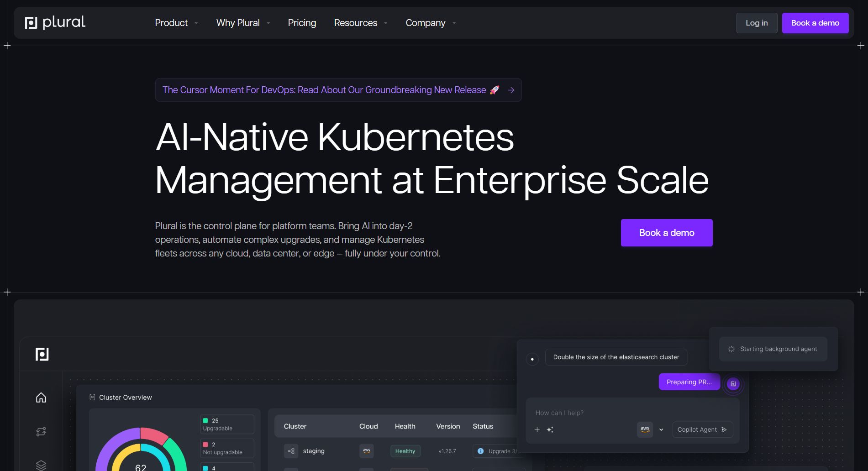The width and height of the screenshot is (868, 471).
Task: Click the Starting background agent notification
Action: coord(773,349)
